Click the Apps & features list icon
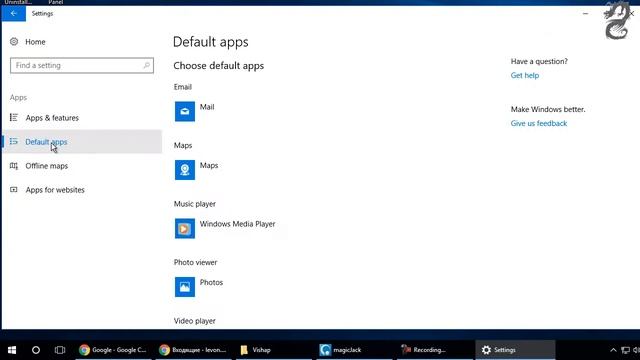The image size is (640, 360). [x=14, y=118]
